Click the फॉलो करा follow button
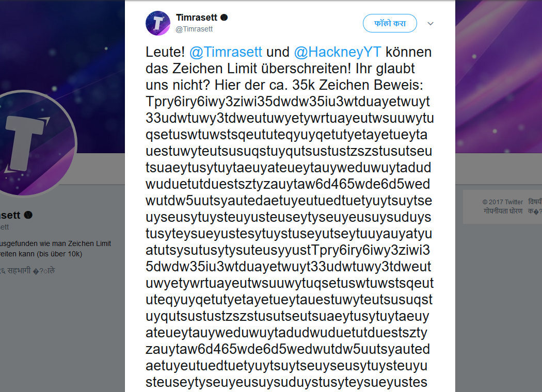Viewport: 542px width, 392px height. (x=390, y=23)
